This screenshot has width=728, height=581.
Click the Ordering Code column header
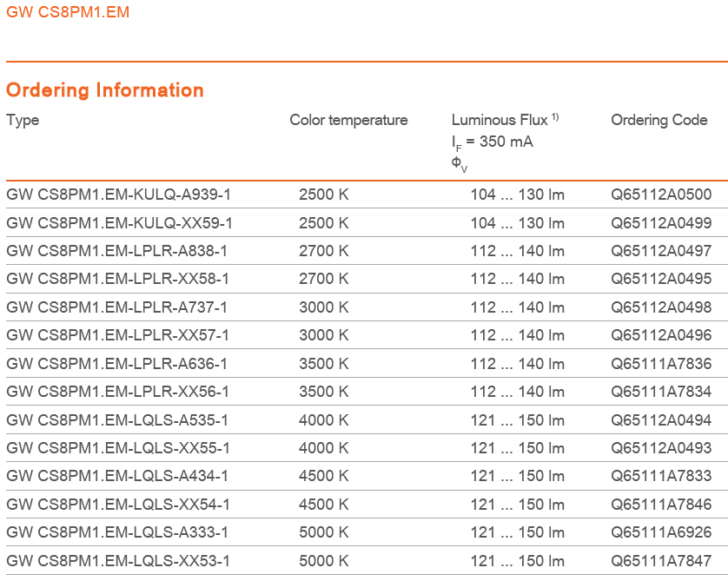tap(659, 120)
